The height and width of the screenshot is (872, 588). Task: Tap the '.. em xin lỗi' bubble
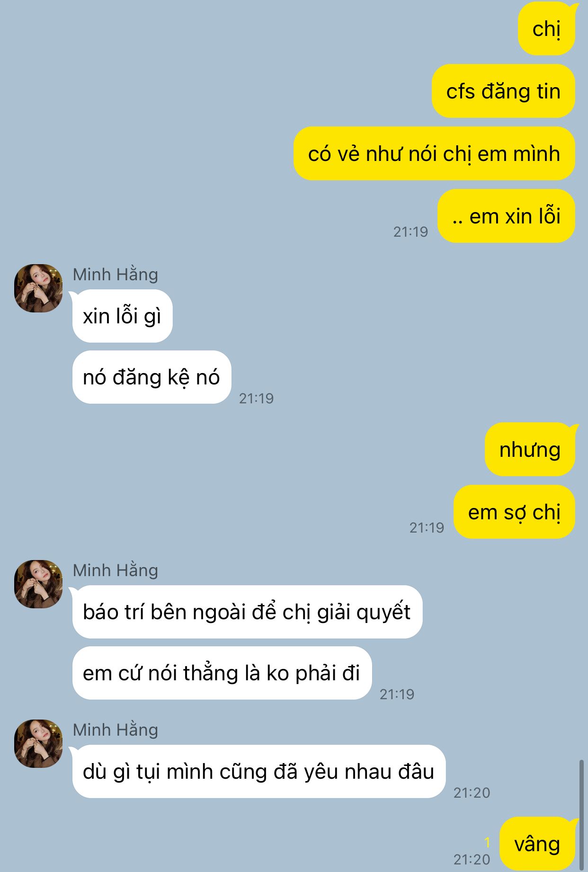506,216
